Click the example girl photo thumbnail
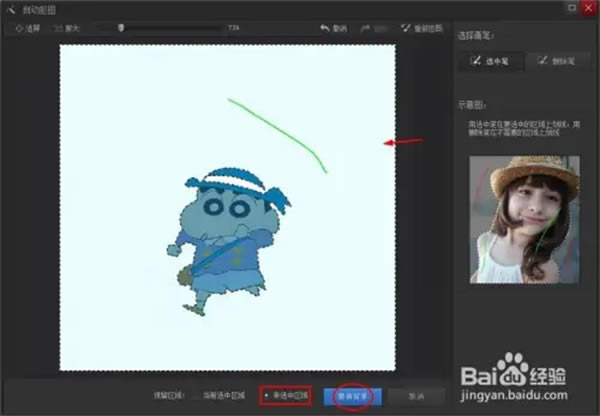Image resolution: width=600 pixels, height=416 pixels. [524, 219]
